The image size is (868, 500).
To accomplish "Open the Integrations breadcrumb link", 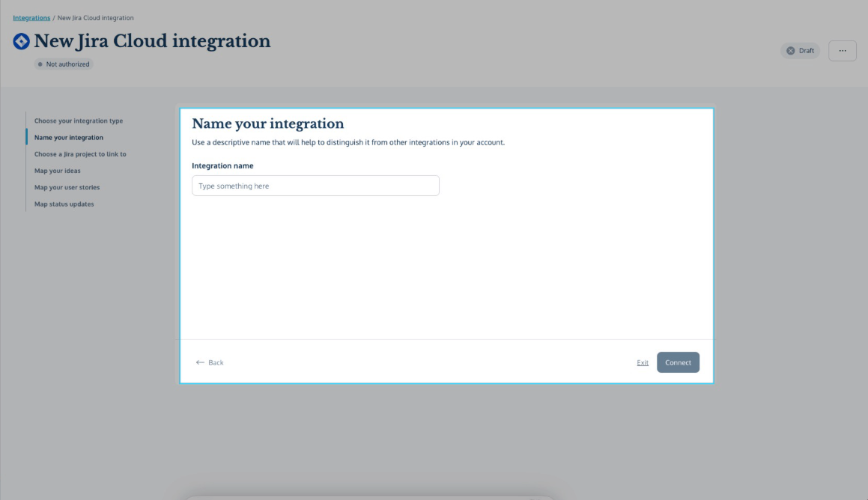I will [31, 18].
